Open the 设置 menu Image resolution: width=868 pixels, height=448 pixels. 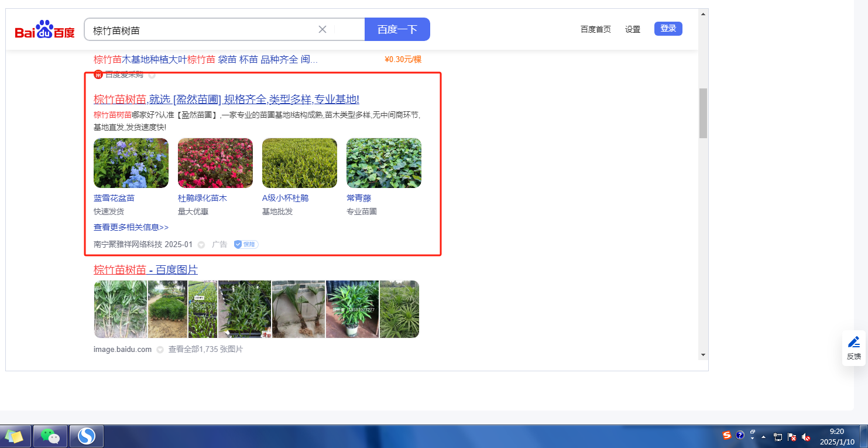(633, 29)
